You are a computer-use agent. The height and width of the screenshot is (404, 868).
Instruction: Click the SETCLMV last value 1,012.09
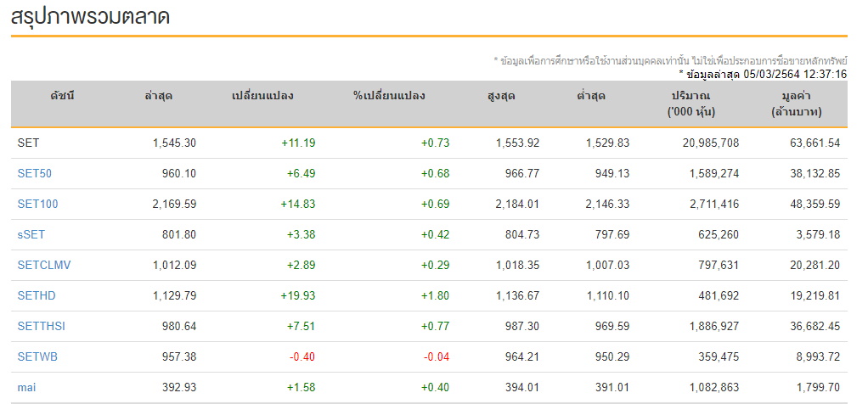coord(174,265)
